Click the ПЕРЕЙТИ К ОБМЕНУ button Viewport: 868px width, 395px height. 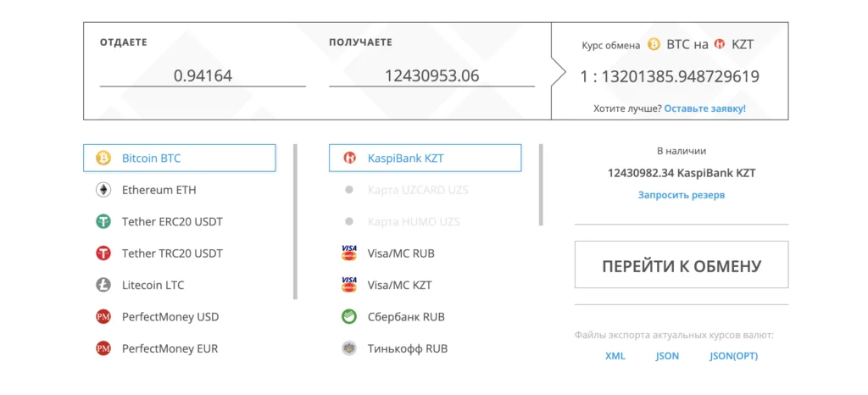[x=682, y=264]
